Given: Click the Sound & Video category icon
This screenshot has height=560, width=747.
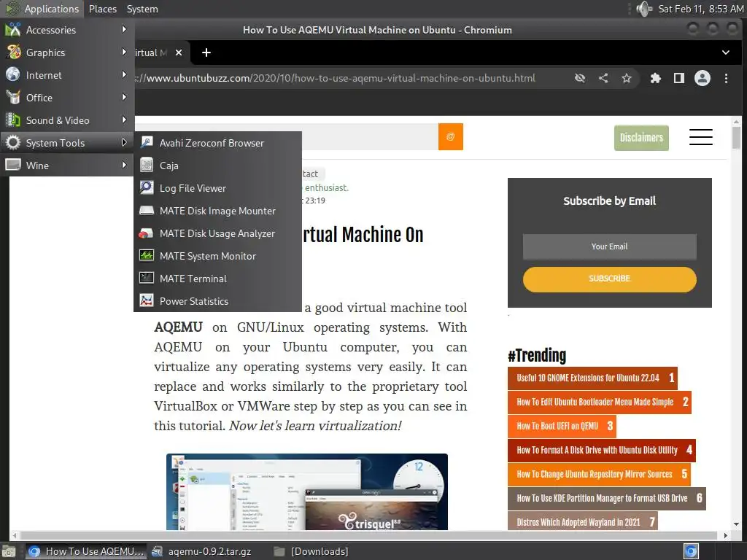Looking at the screenshot, I should click(13, 120).
